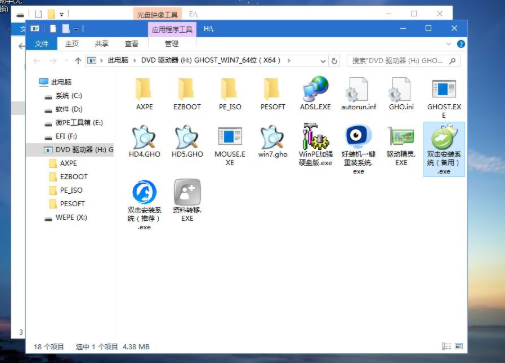Expand the path chevron before This PC segment
Image resolution: width=505 pixels, height=363 pixels.
click(101, 61)
